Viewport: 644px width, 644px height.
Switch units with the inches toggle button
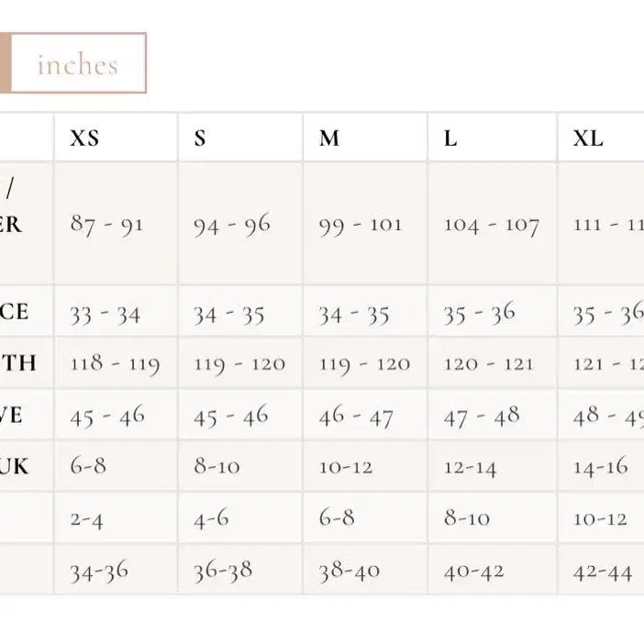(x=78, y=63)
